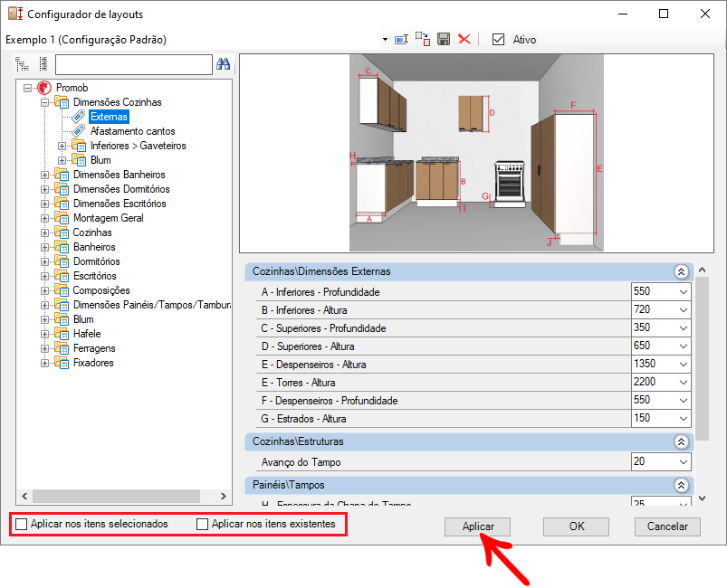
Task: Collapse the Cozinhas\Dimensões Externas section
Action: [x=681, y=271]
